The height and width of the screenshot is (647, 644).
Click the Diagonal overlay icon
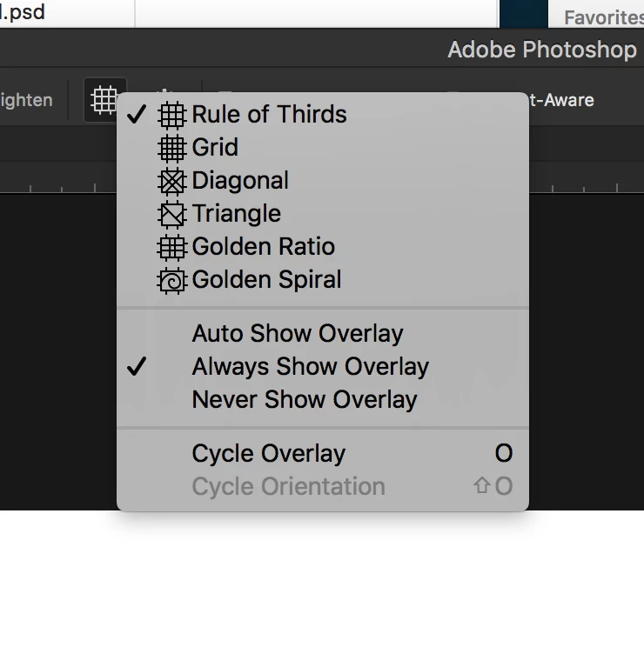[171, 181]
